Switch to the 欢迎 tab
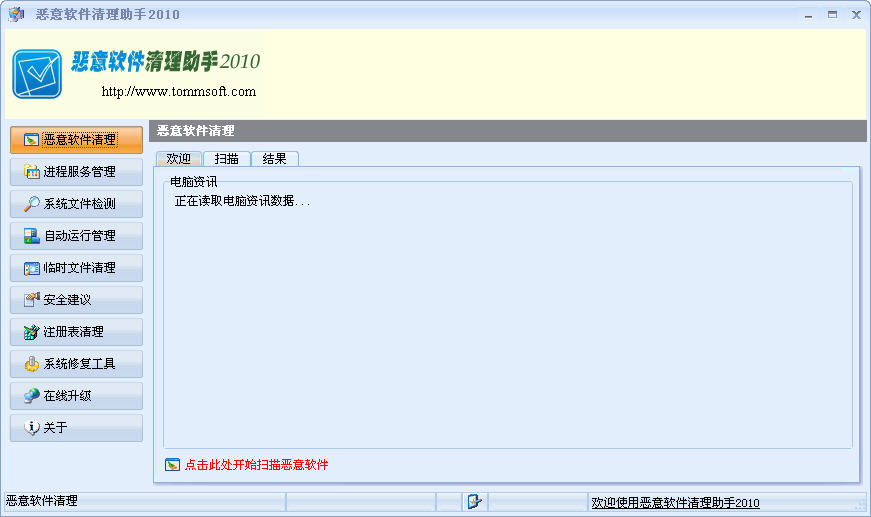871x517 pixels. [x=179, y=159]
